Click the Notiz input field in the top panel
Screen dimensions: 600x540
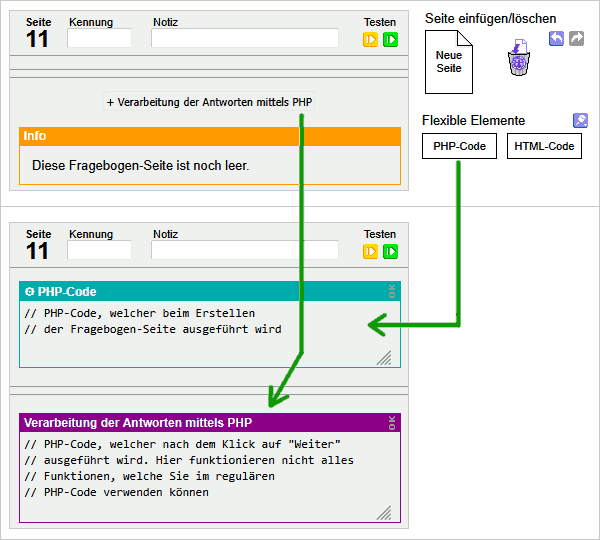point(245,38)
